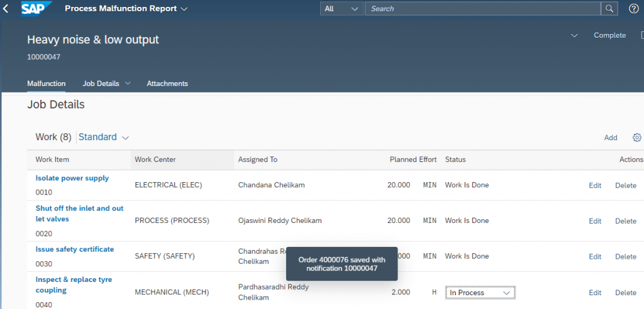The height and width of the screenshot is (309, 644).
Task: Edit the Shut off inlet valves item
Action: coord(595,221)
